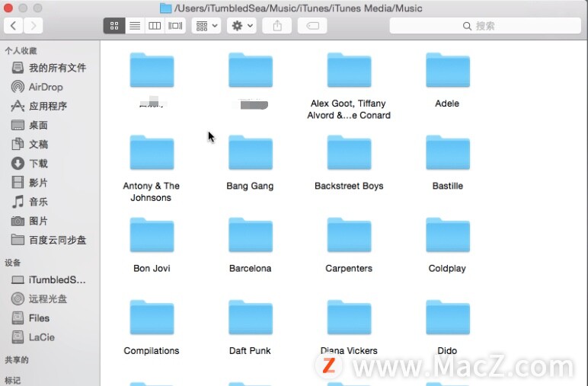Screen dimensions: 588x386
Task: Open 影片 in the sidebar
Action: pyautogui.click(x=29, y=183)
